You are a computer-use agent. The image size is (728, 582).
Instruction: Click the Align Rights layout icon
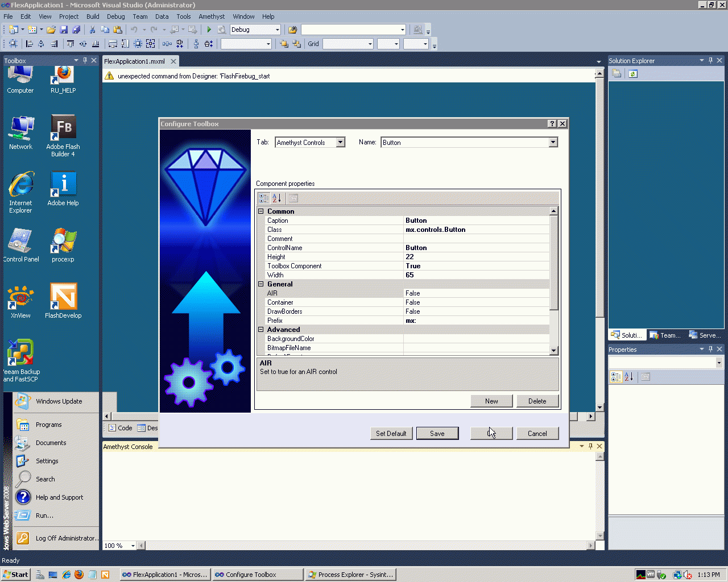[54, 44]
